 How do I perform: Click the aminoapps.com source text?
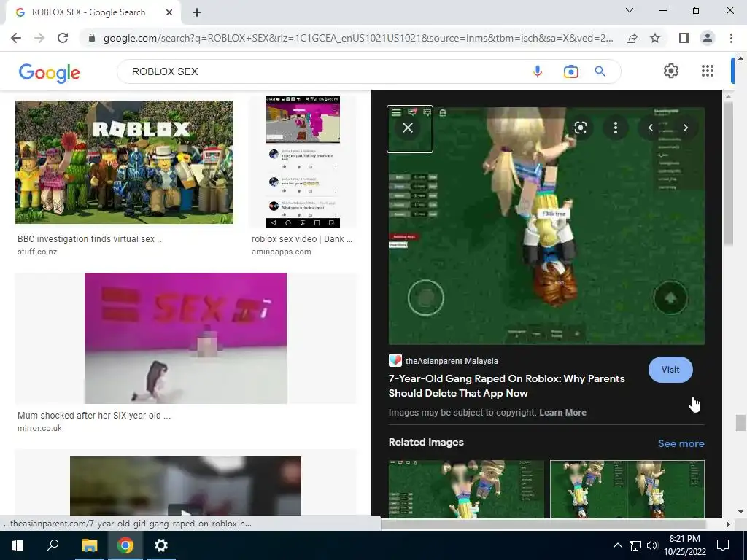pyautogui.click(x=281, y=252)
